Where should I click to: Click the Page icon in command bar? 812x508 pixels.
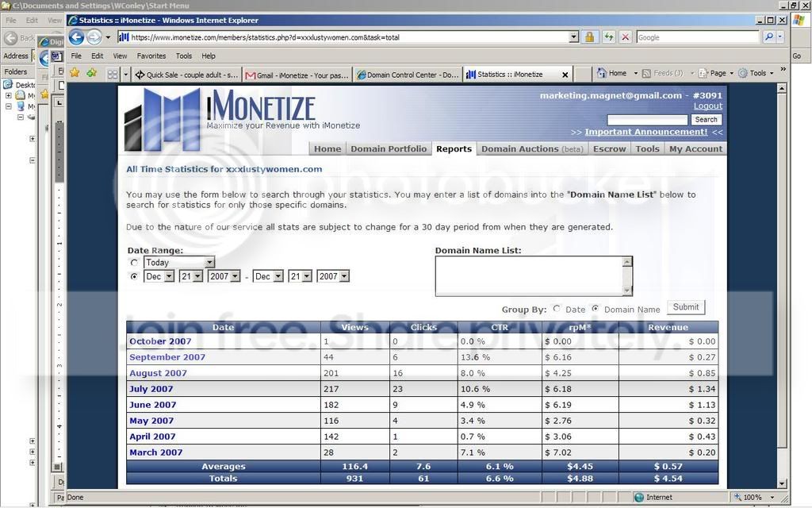click(703, 74)
